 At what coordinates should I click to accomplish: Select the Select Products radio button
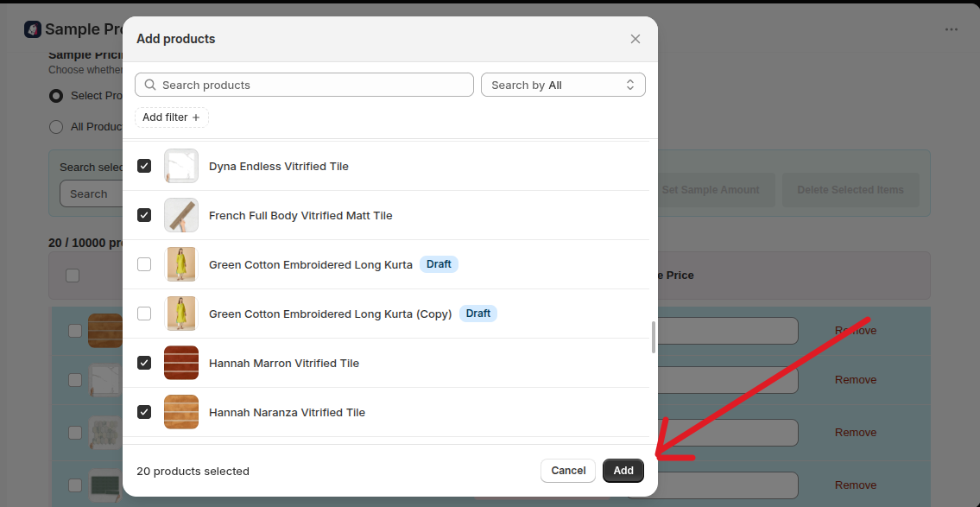tap(56, 96)
